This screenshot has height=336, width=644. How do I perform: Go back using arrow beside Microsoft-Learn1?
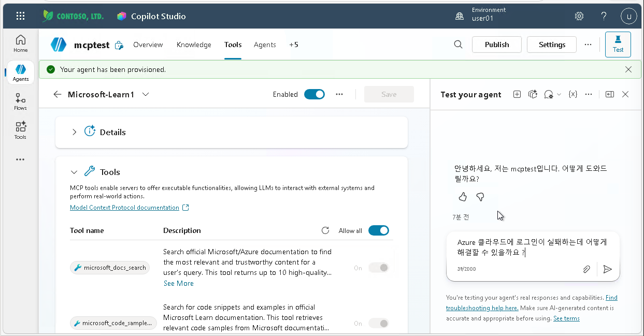[x=58, y=94]
